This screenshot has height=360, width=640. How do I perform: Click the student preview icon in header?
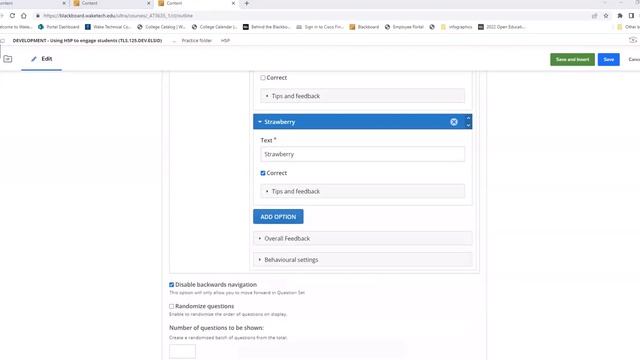click(x=633, y=40)
